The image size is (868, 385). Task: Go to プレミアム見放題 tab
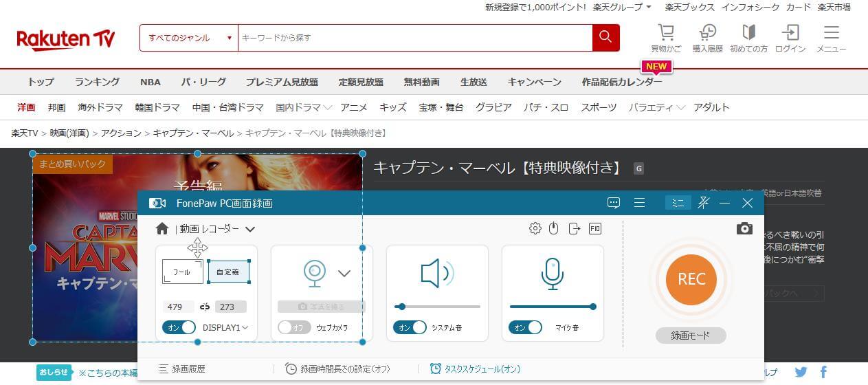tap(282, 82)
